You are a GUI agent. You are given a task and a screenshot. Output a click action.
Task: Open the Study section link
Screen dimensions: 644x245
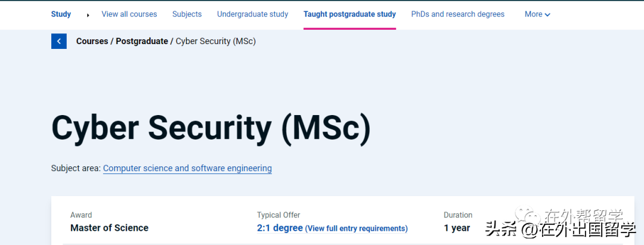click(61, 14)
